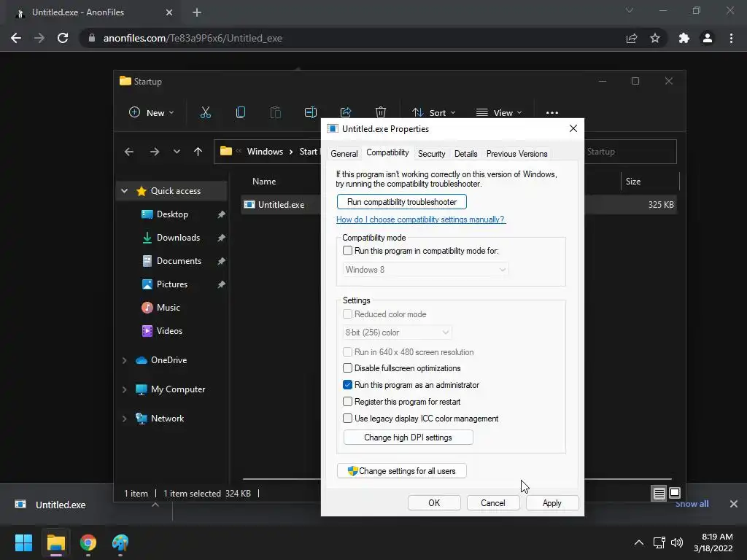Open Chrome's share this page icon

632,38
